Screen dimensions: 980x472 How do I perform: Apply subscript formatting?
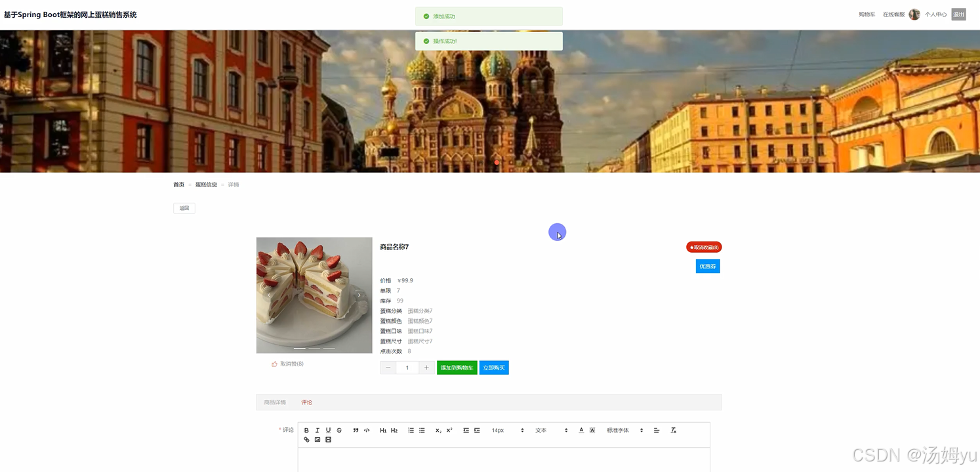[x=438, y=431]
